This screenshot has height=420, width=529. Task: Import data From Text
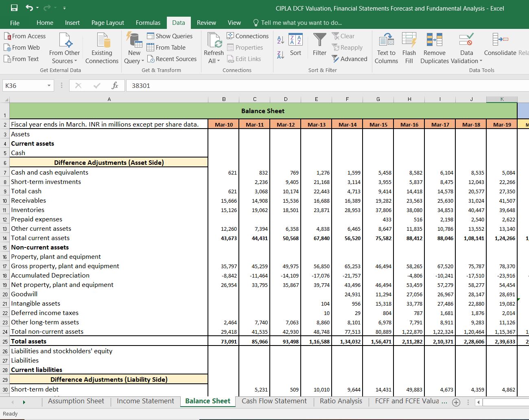(22, 59)
